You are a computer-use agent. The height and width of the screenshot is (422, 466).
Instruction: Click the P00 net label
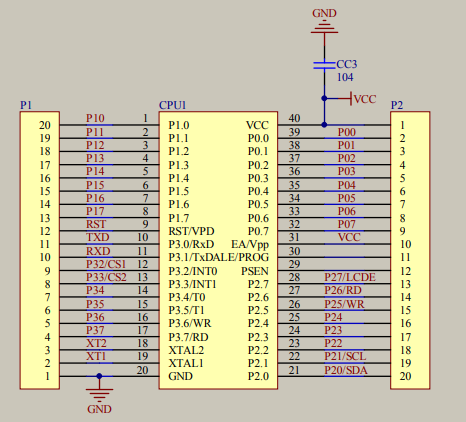click(347, 132)
